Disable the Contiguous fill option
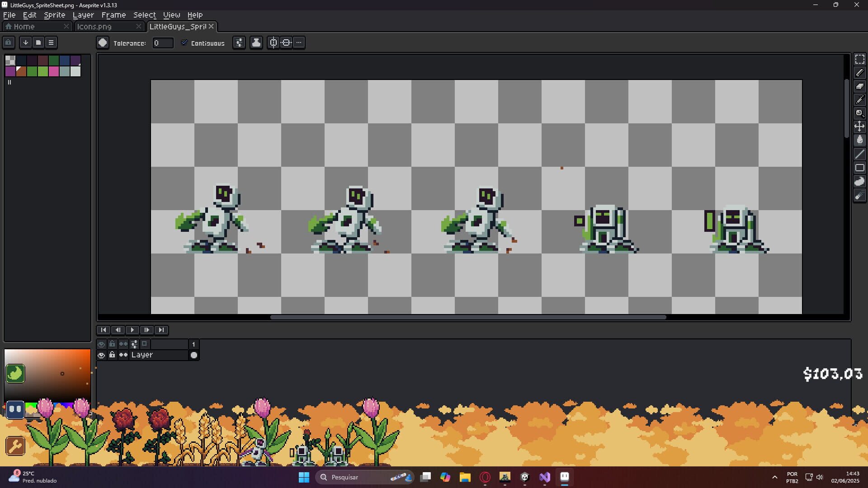 point(184,43)
